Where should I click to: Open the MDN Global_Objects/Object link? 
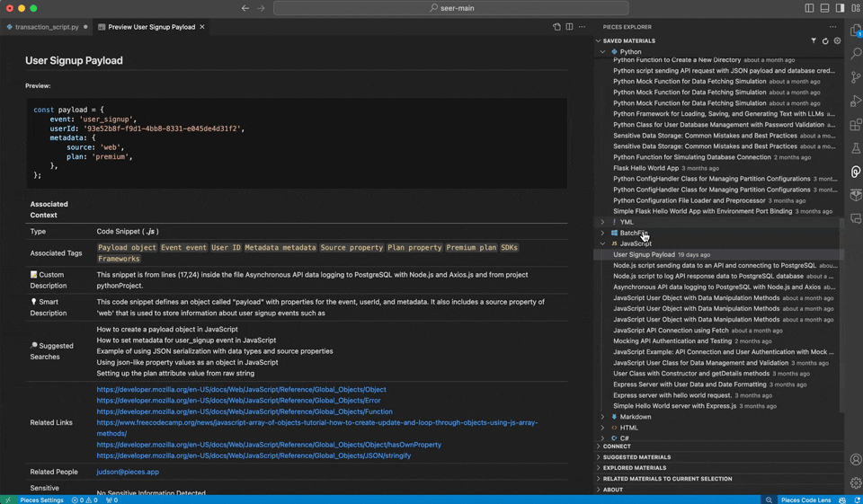[241, 390]
